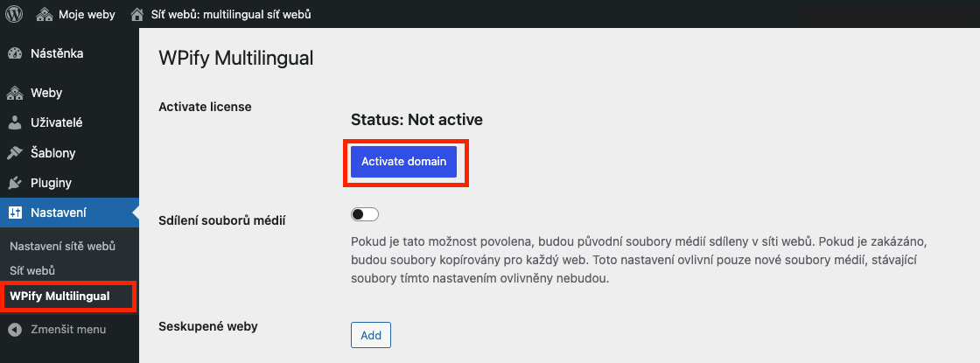The width and height of the screenshot is (980, 363).
Task: Click the house icon beside Síť webů
Action: pyautogui.click(x=137, y=14)
